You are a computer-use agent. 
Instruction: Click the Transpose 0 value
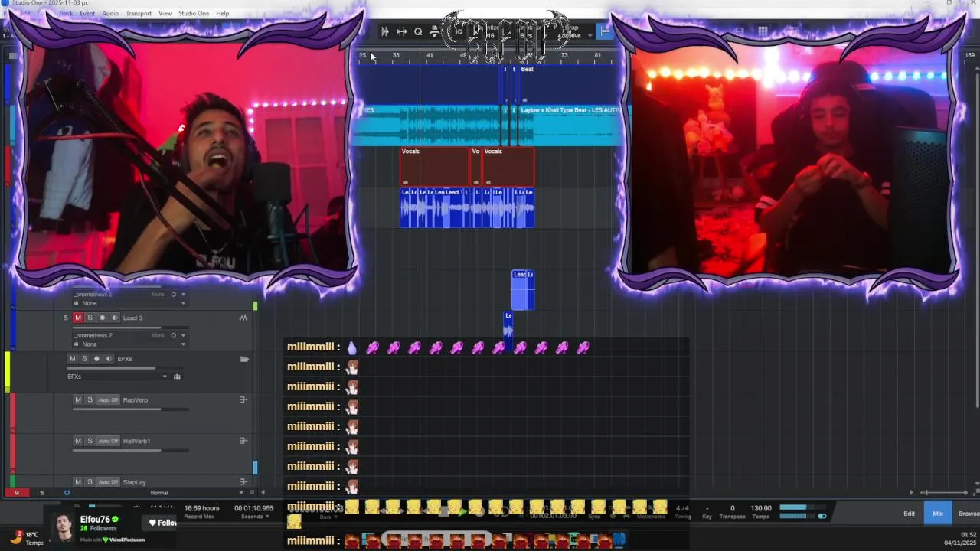point(732,508)
